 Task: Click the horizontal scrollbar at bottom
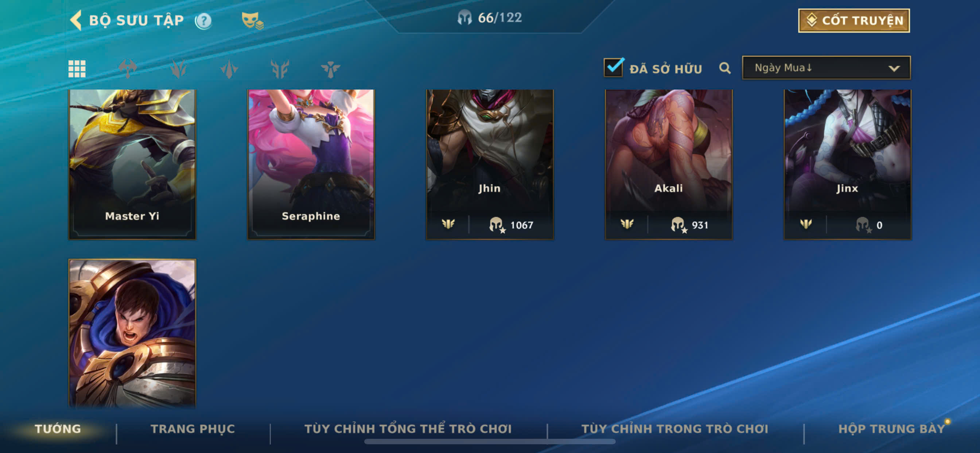[490, 442]
